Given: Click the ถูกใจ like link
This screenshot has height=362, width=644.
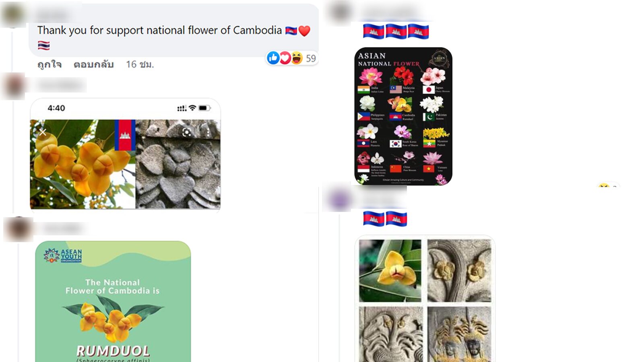Looking at the screenshot, I should click(49, 64).
